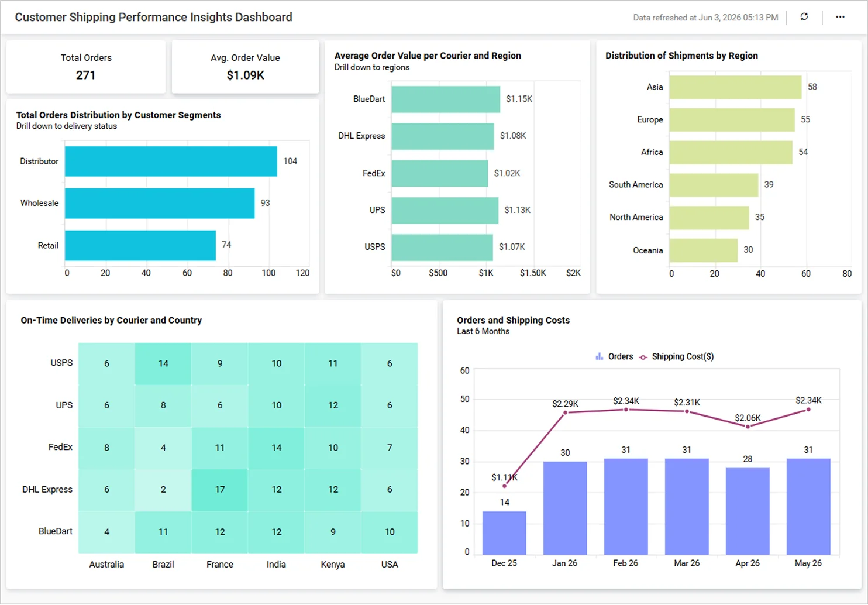868x605 pixels.
Task: Select the North America shipments bar
Action: tap(709, 218)
